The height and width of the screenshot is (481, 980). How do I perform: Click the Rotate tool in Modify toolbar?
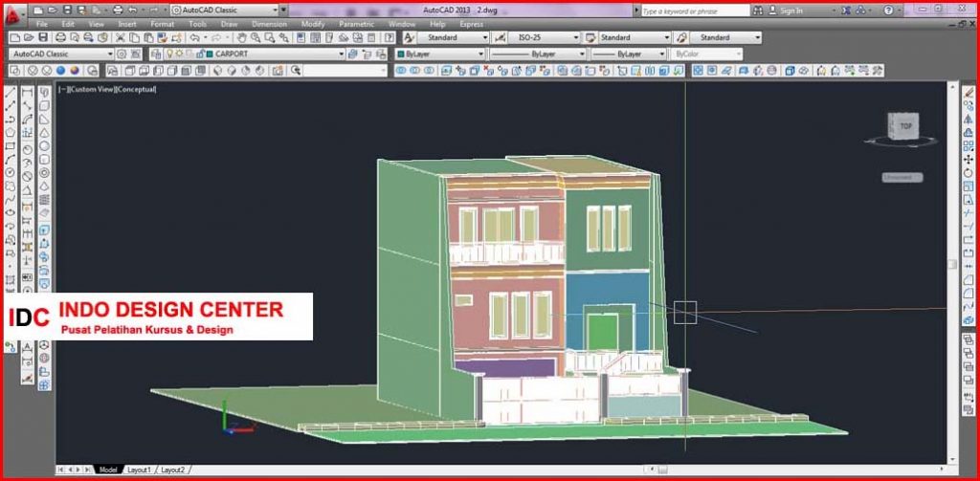click(969, 172)
